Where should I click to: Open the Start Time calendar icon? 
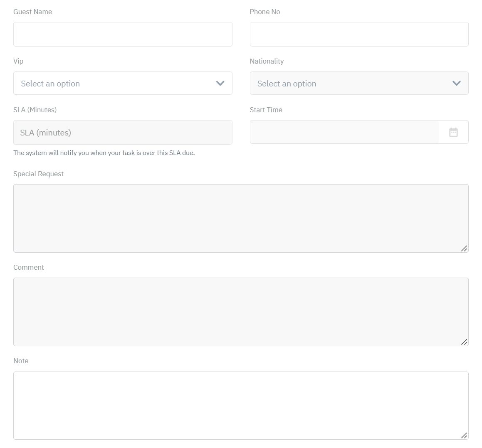(x=453, y=132)
